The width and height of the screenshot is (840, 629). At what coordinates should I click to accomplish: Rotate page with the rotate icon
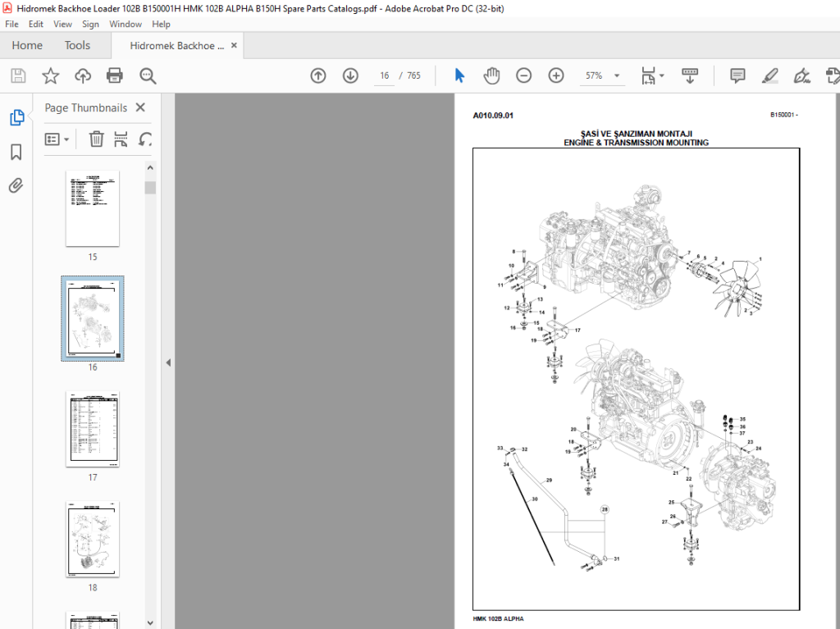tap(145, 139)
